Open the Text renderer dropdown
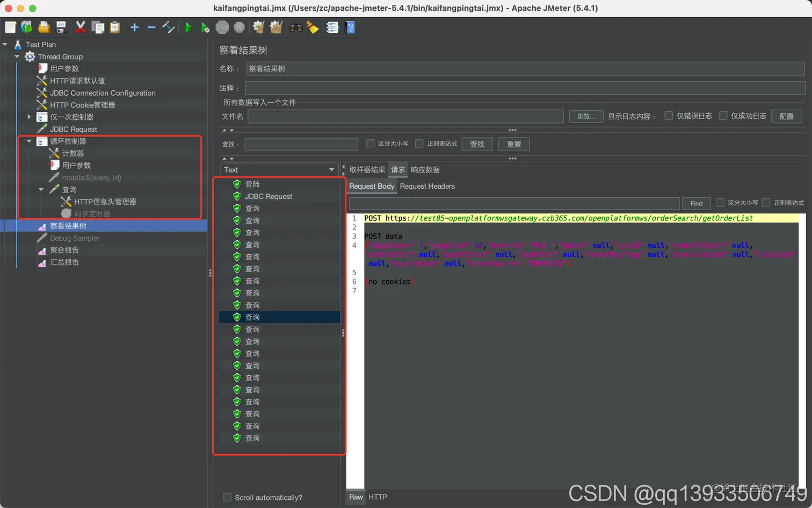 (x=279, y=170)
